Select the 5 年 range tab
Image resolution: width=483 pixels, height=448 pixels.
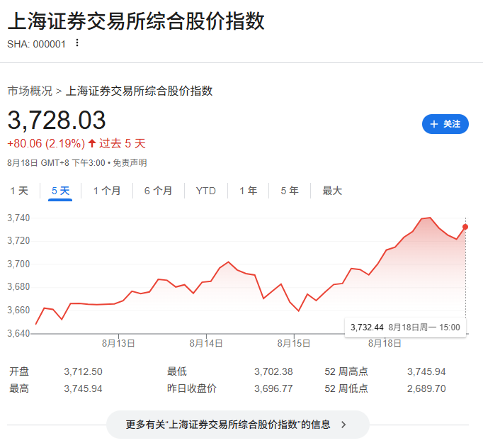(290, 191)
